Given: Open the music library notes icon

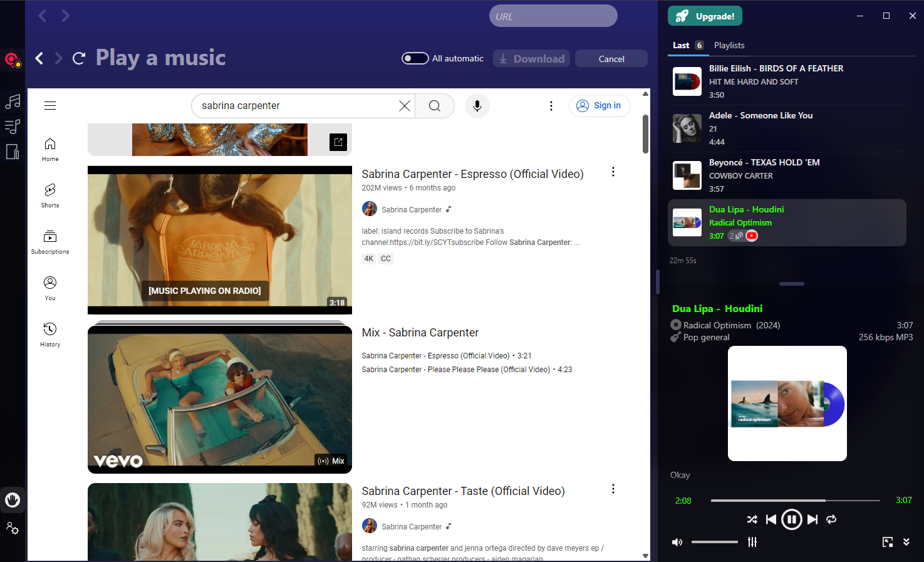Looking at the screenshot, I should point(13,101).
